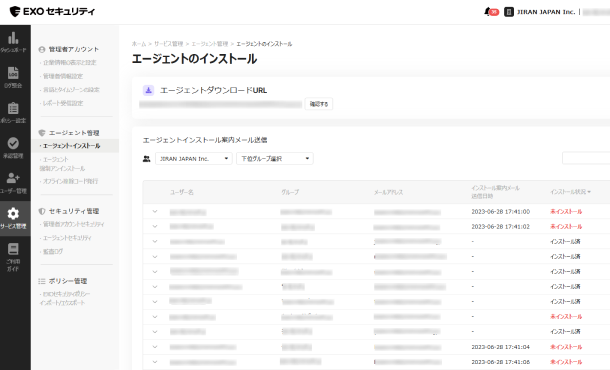Open 管理者情報設定 menu item

[62, 76]
